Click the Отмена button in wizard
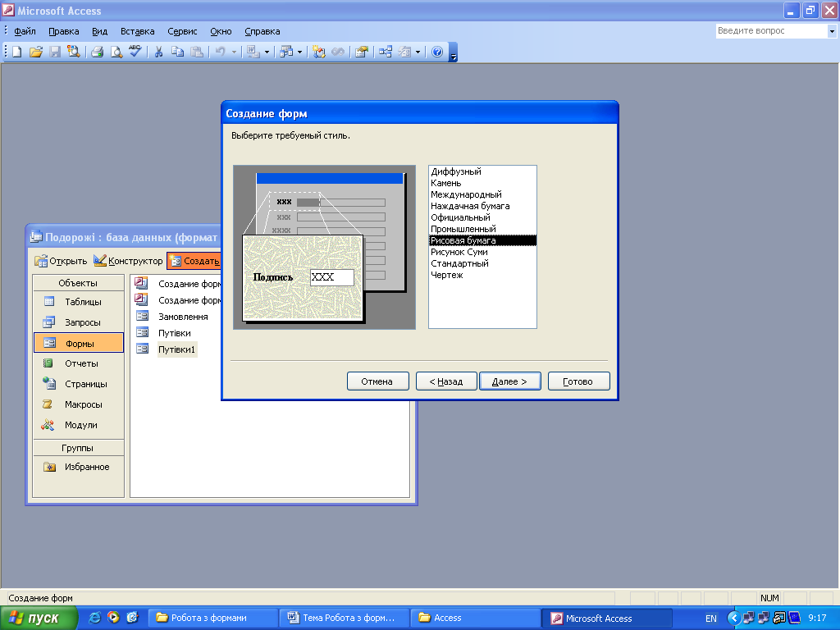 click(377, 381)
